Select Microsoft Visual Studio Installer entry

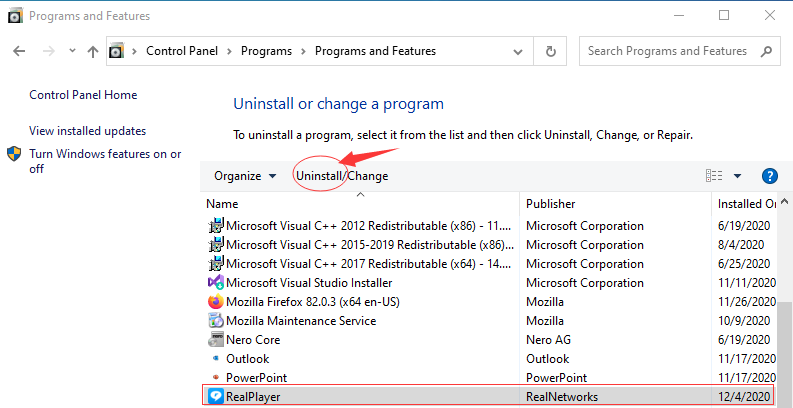coord(309,283)
